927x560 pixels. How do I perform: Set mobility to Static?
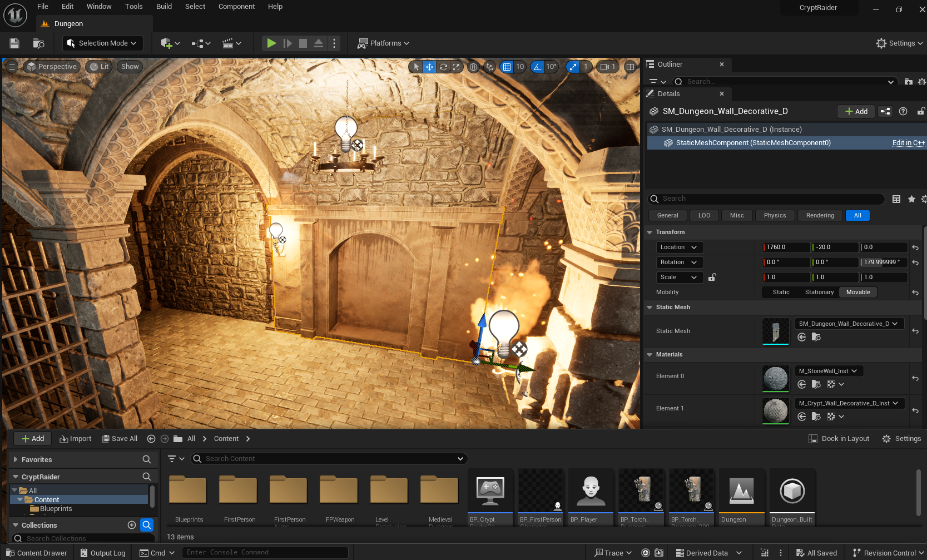(781, 293)
